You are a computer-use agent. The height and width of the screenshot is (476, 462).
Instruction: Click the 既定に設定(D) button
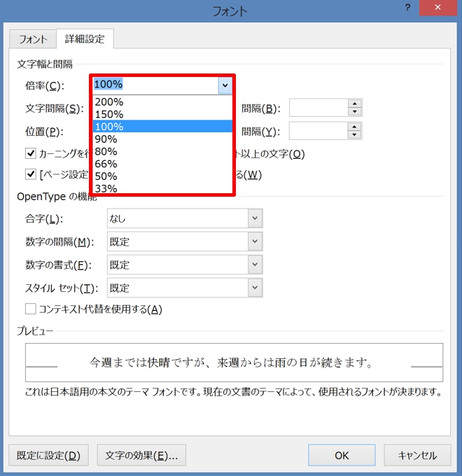click(48, 455)
